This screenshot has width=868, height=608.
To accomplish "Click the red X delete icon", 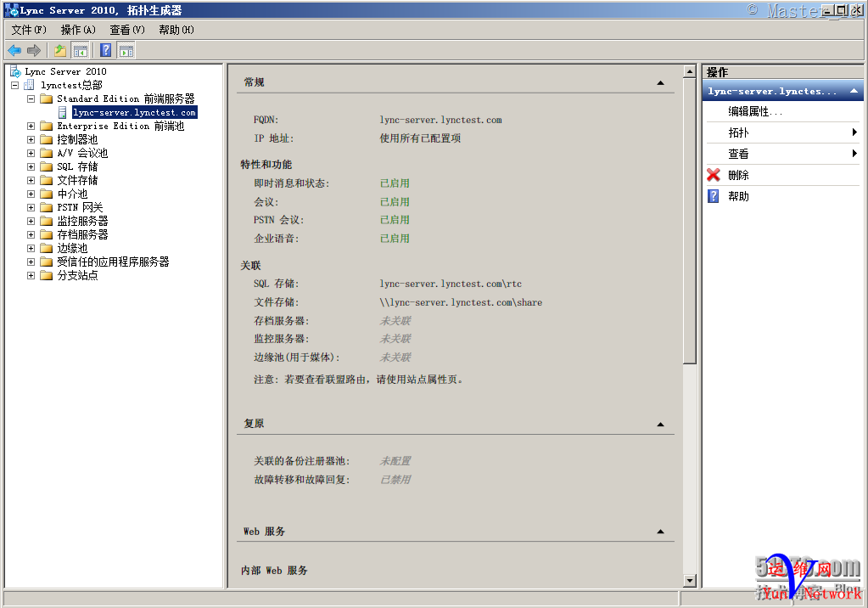I will (714, 175).
